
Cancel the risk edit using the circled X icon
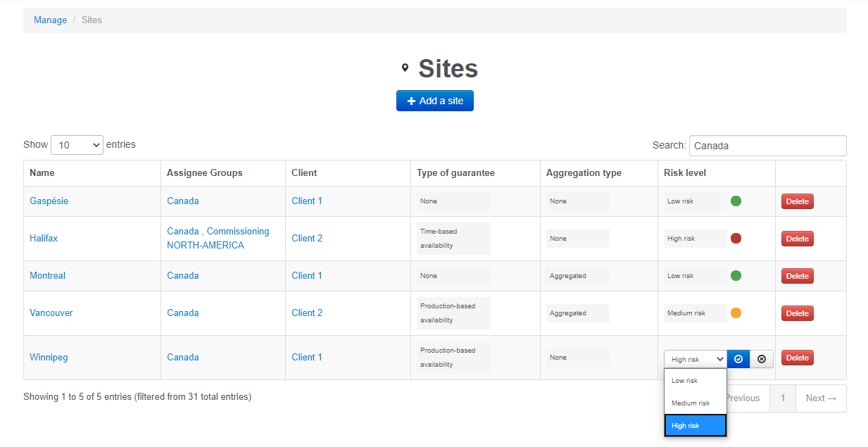point(761,358)
